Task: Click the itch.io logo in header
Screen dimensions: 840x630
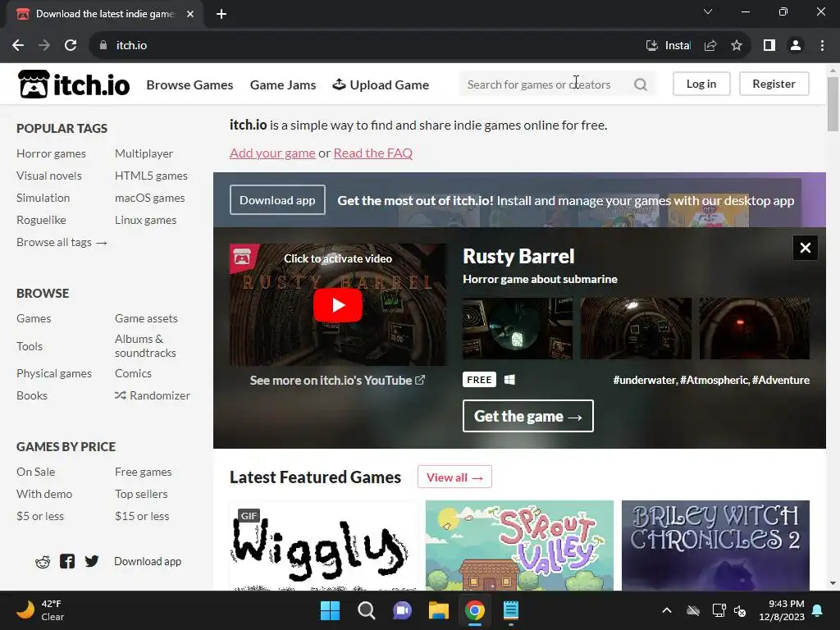Action: [74, 84]
